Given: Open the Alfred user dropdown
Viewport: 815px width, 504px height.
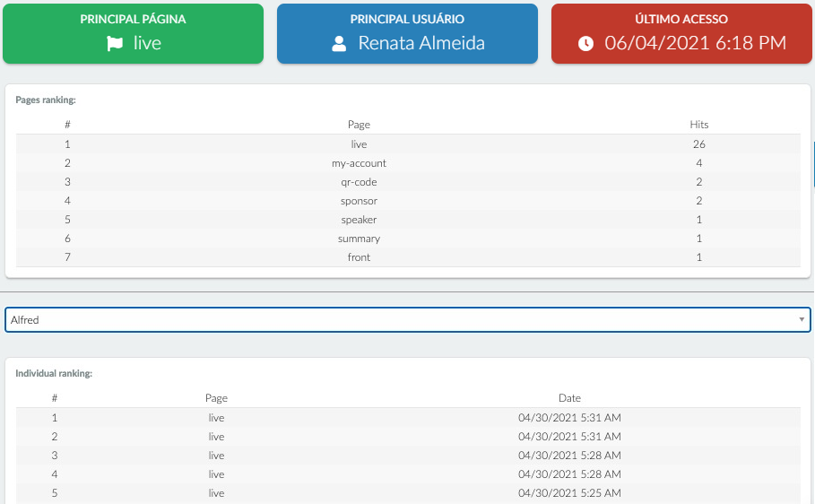Looking at the screenshot, I should click(x=407, y=320).
